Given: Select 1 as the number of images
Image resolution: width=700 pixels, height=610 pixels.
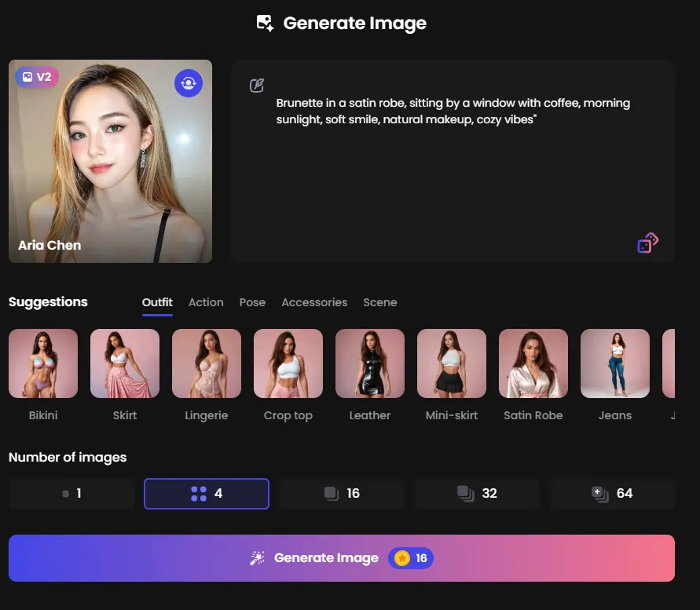Looking at the screenshot, I should [71, 493].
